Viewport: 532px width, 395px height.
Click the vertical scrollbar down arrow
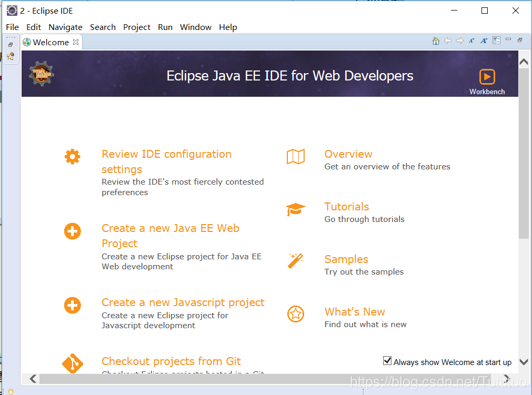click(524, 362)
